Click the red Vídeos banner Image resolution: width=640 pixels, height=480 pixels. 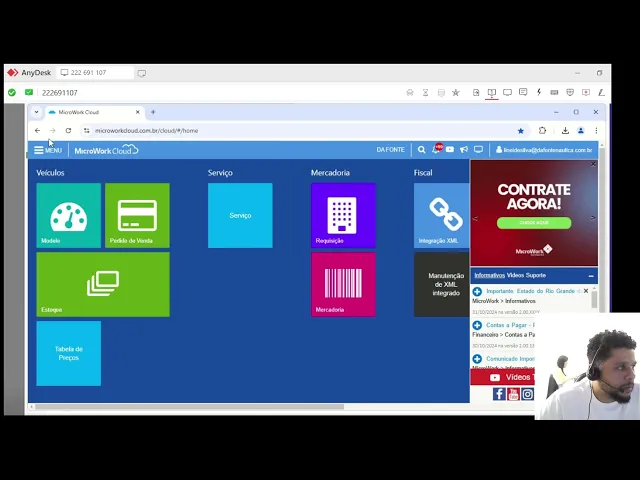[503, 377]
